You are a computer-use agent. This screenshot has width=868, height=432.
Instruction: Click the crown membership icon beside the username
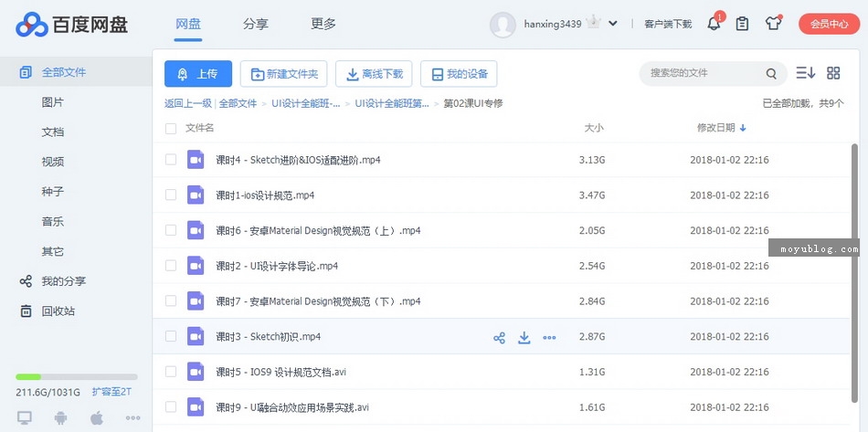click(594, 23)
